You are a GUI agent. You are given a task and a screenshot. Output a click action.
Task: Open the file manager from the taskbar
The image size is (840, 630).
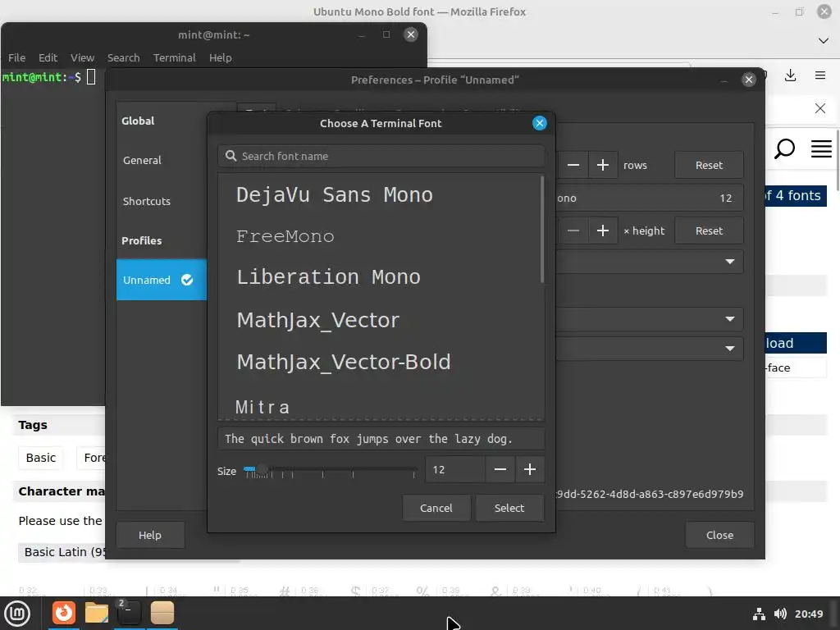point(97,613)
